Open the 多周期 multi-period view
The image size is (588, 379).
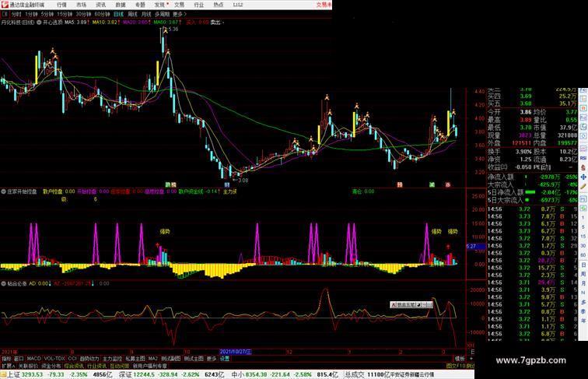[x=162, y=14]
